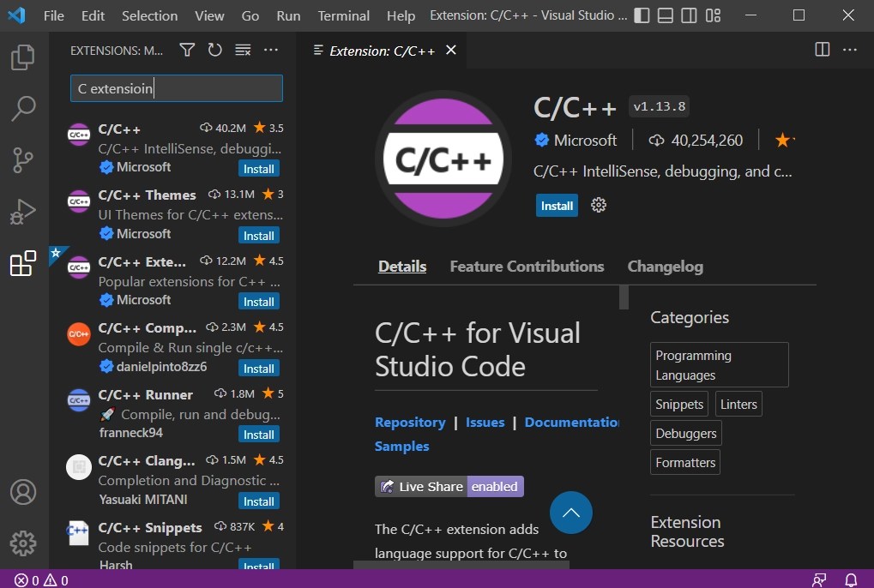Open the Issues link
The image size is (874, 588).
(485, 422)
